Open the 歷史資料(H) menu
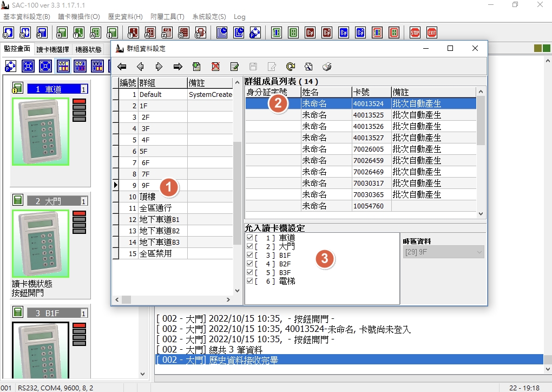Screen dimensions: 552x392 pos(126,17)
